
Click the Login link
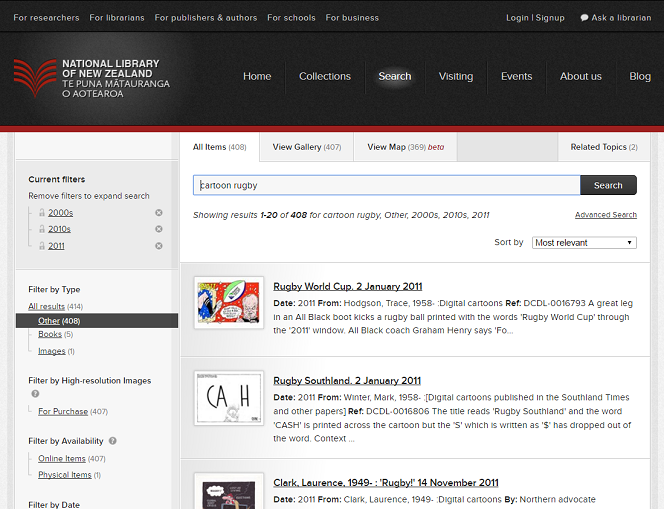[517, 18]
